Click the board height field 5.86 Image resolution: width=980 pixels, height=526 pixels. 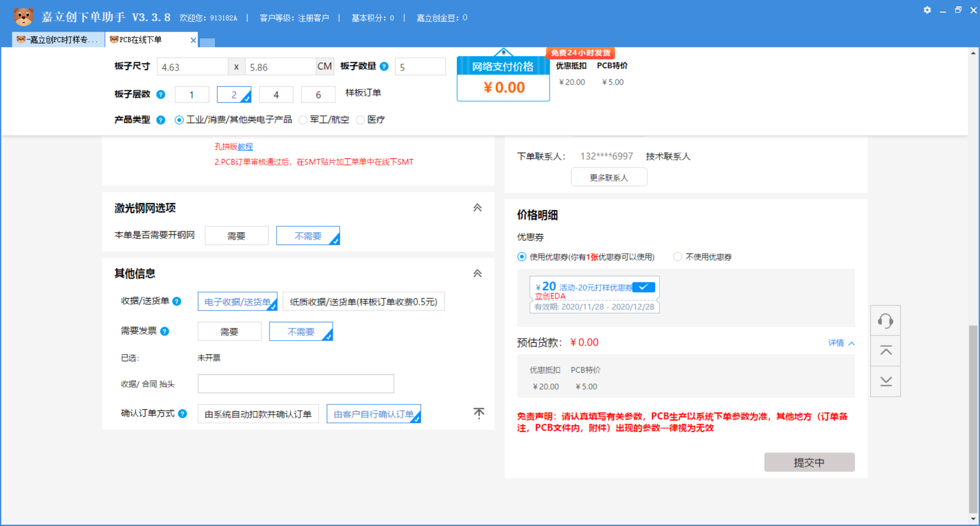(280, 67)
